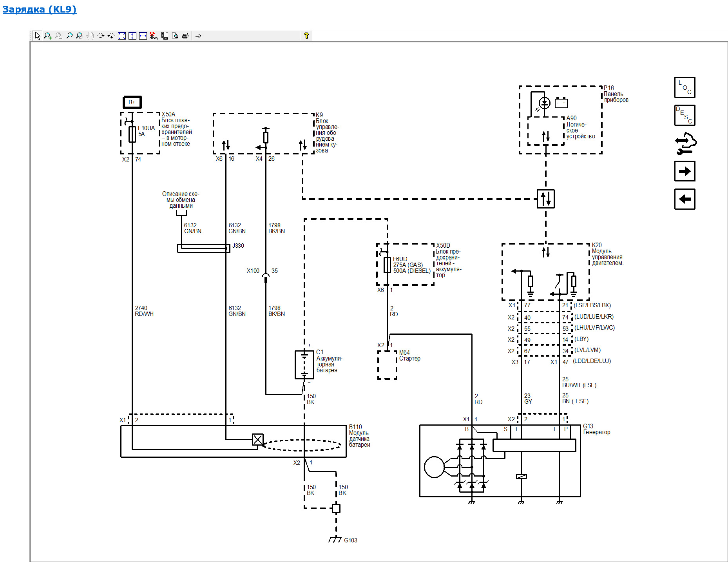Rotate the diagram clockwise

[x=101, y=36]
